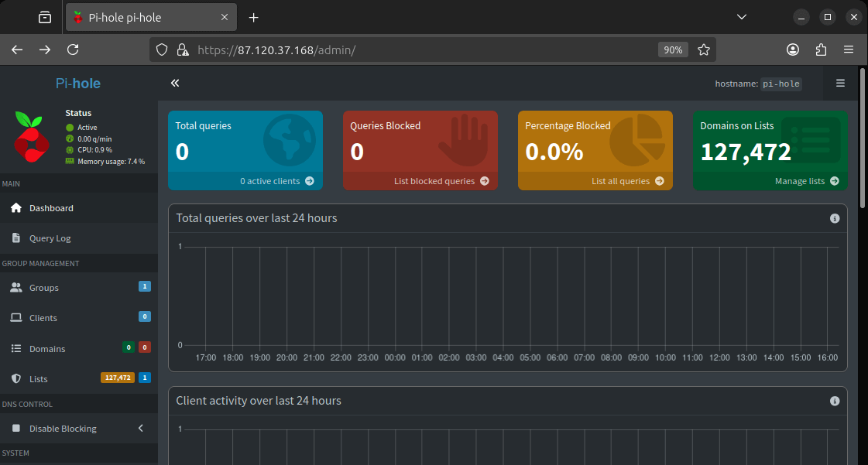Open Query Log from the sidebar
Image resolution: width=868 pixels, height=465 pixels.
click(x=79, y=238)
